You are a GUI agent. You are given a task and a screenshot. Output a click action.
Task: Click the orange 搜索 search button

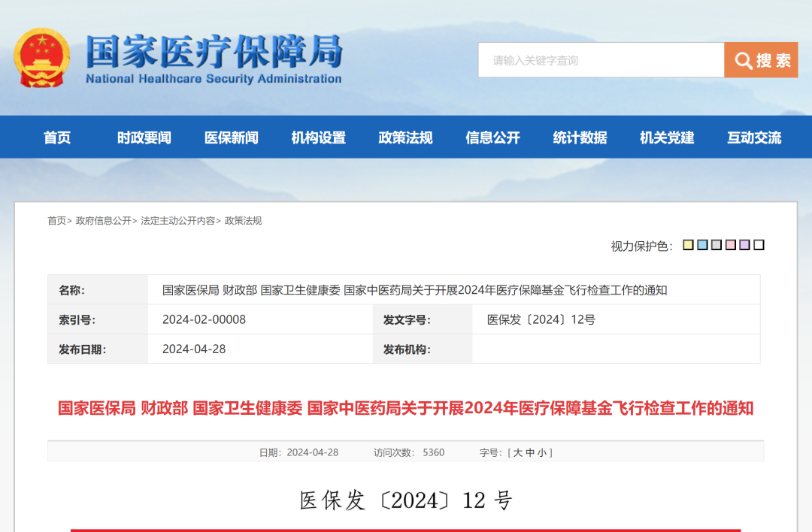coord(761,60)
